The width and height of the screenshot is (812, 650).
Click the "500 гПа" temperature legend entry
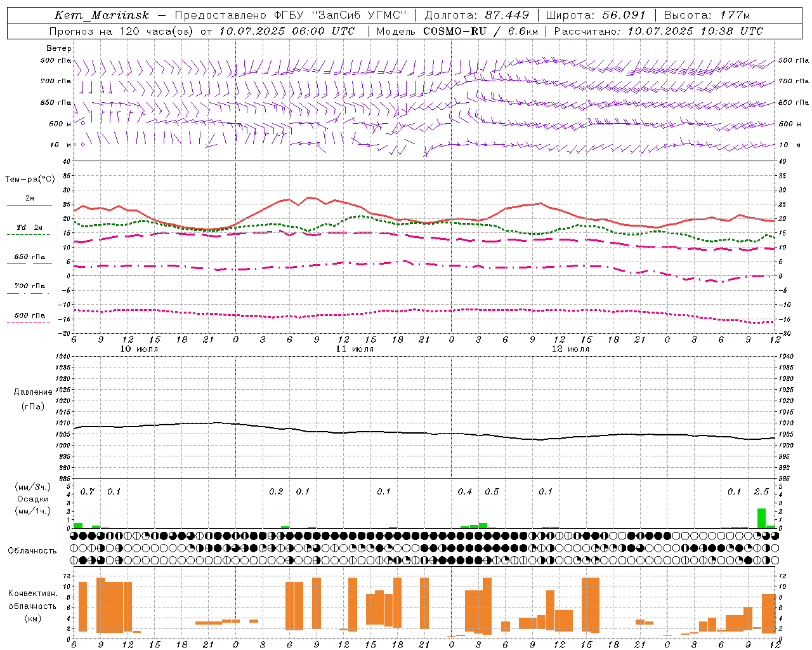coord(30,315)
